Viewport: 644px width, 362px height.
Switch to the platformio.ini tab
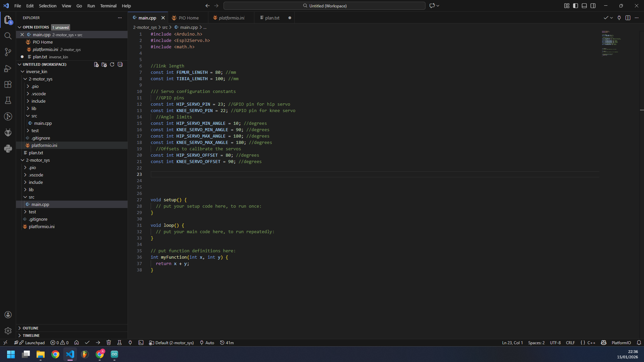pyautogui.click(x=232, y=18)
